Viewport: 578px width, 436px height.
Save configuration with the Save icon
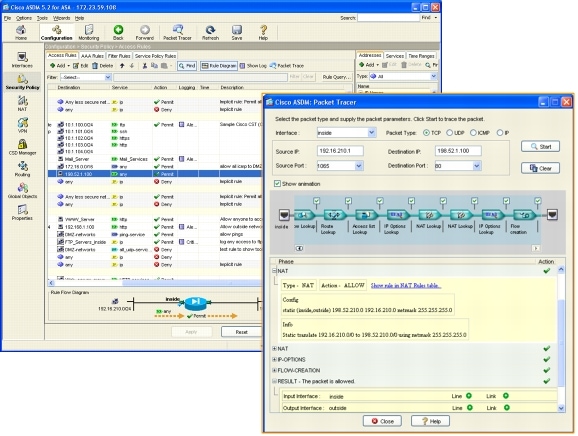tap(237, 32)
